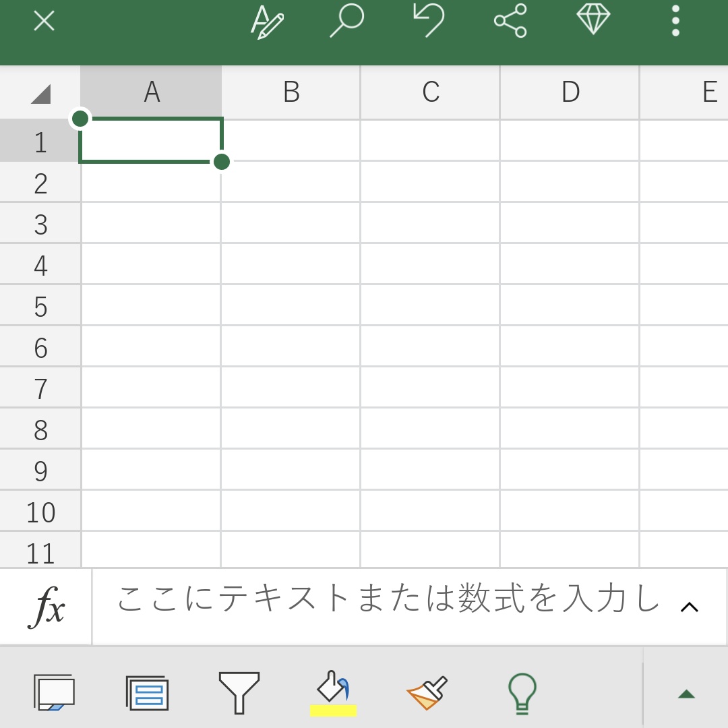Open the three-dot more options menu
This screenshot has width=728, height=728.
[x=675, y=21]
